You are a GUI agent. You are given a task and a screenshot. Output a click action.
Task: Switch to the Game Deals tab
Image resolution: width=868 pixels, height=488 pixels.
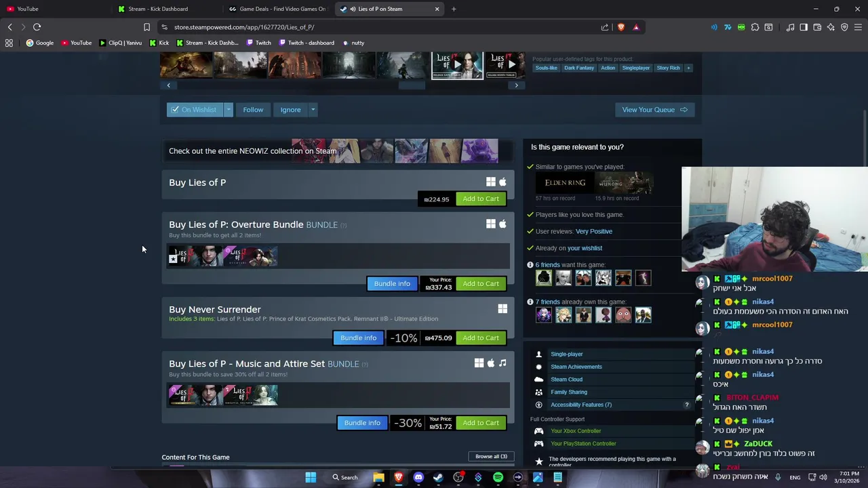click(x=278, y=9)
